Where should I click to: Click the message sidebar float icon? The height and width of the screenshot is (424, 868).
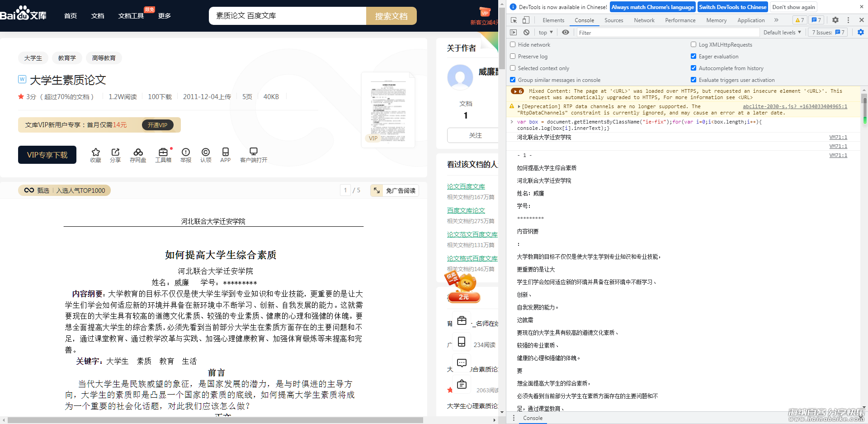(462, 363)
